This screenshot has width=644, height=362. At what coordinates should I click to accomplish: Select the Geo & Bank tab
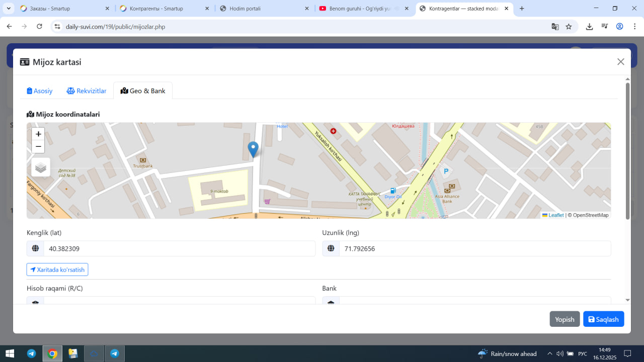coord(143,91)
